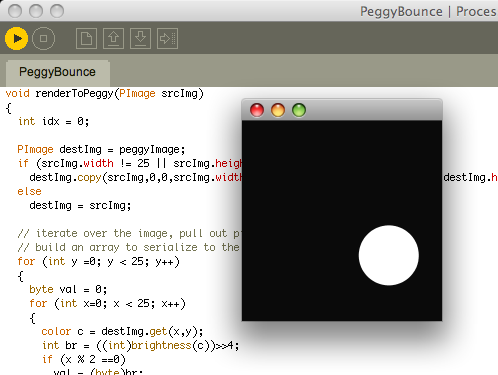Click the 'else' keyword line
The image size is (498, 375).
29,192
